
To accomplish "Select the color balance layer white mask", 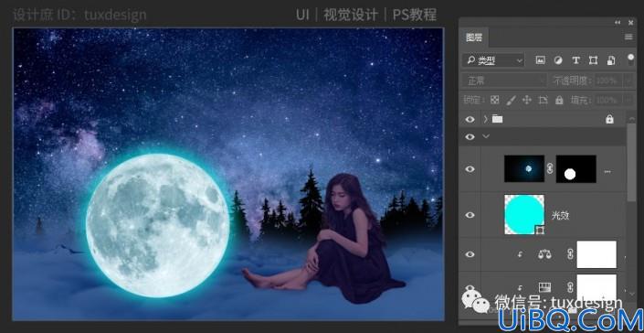I will tap(596, 254).
